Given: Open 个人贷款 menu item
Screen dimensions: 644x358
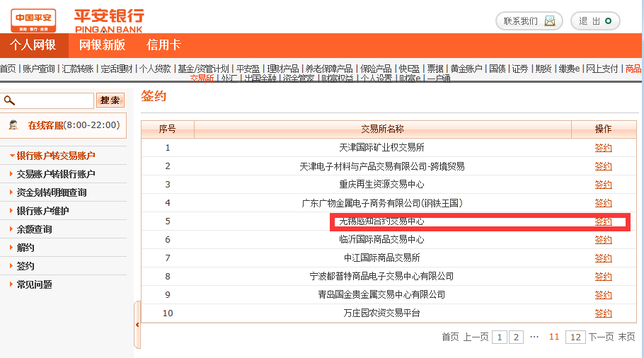Looking at the screenshot, I should point(155,69).
